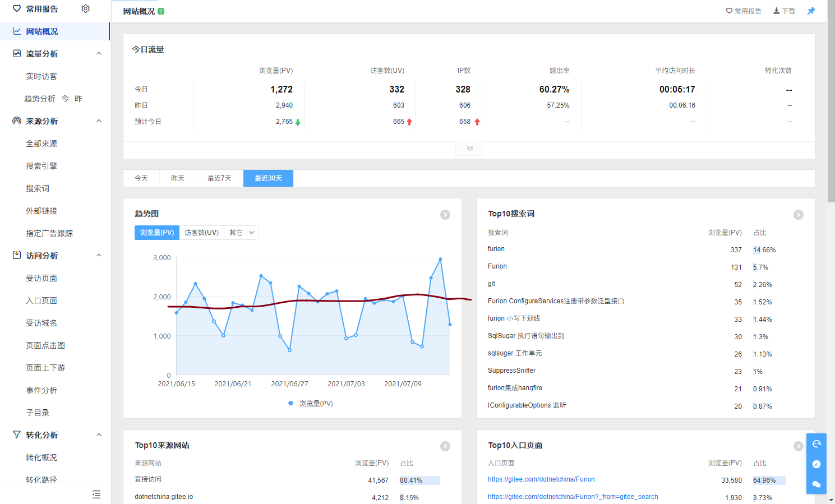Show 访客数(UV) in trend chart
The image size is (835, 504).
pos(202,233)
